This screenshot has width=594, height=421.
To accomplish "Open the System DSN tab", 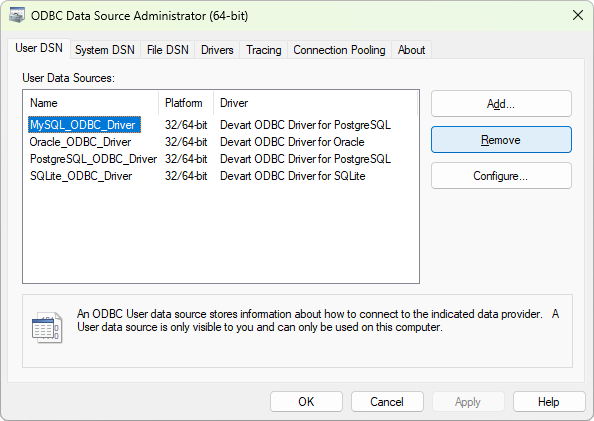I will [105, 50].
